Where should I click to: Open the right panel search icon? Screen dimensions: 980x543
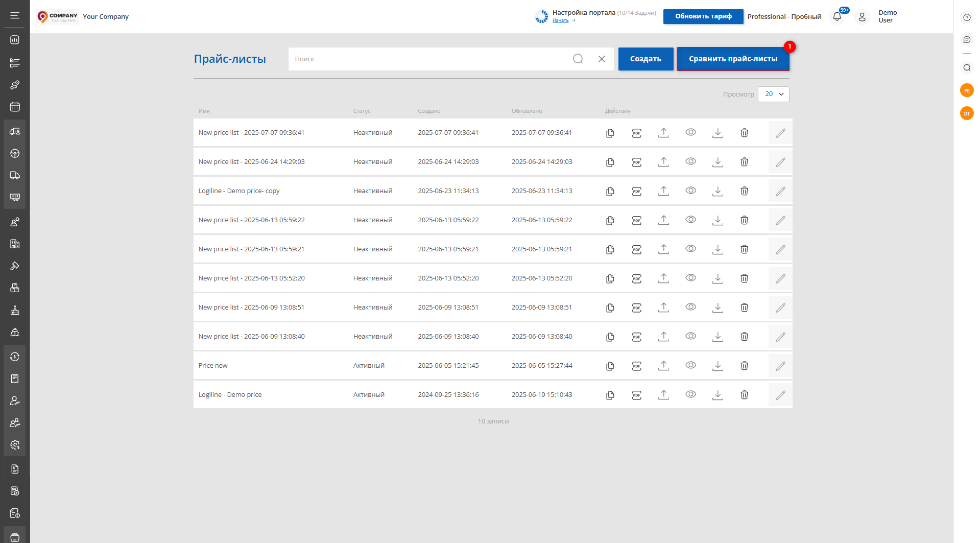tap(967, 67)
